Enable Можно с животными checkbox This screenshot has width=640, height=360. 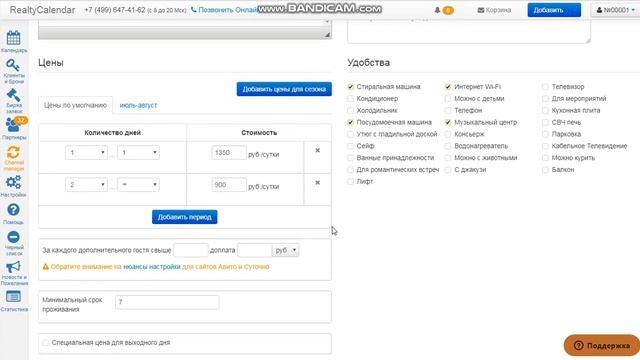point(448,158)
